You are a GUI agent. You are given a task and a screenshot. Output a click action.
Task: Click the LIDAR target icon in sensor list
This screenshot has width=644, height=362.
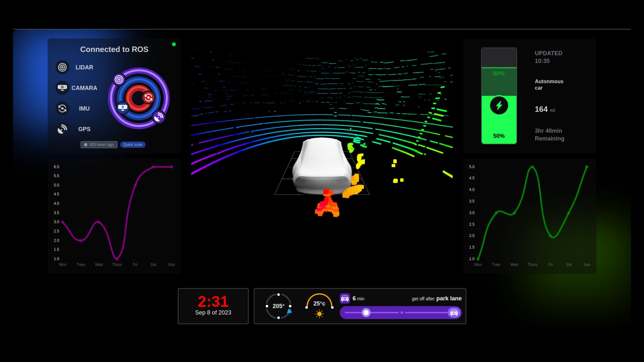(x=62, y=67)
